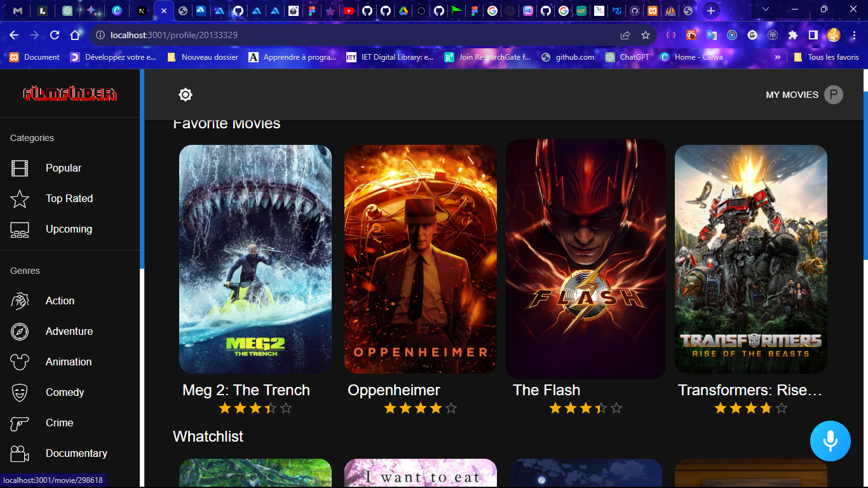
Task: Switch to the Gmail browser tab
Action: [18, 11]
